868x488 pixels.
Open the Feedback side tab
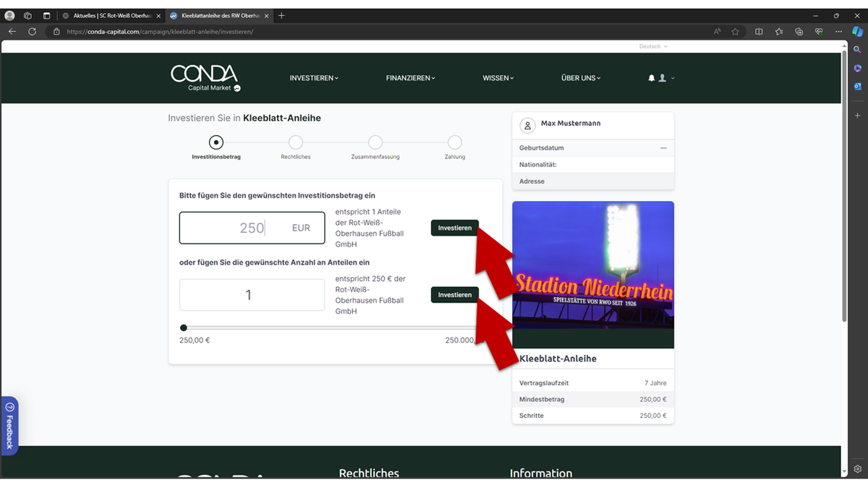click(x=9, y=426)
